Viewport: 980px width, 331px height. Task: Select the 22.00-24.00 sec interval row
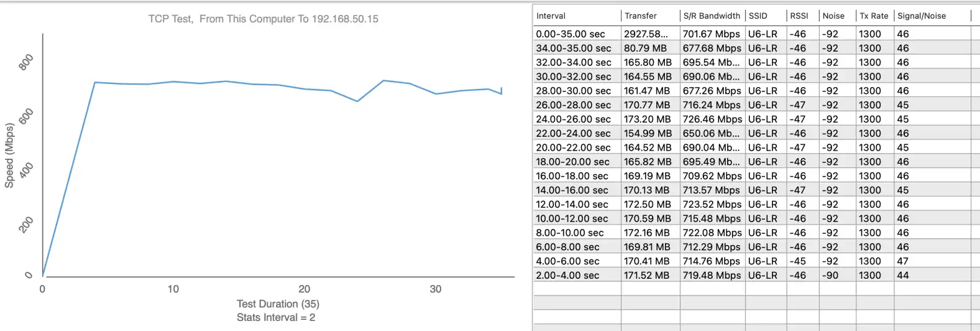pyautogui.click(x=574, y=134)
